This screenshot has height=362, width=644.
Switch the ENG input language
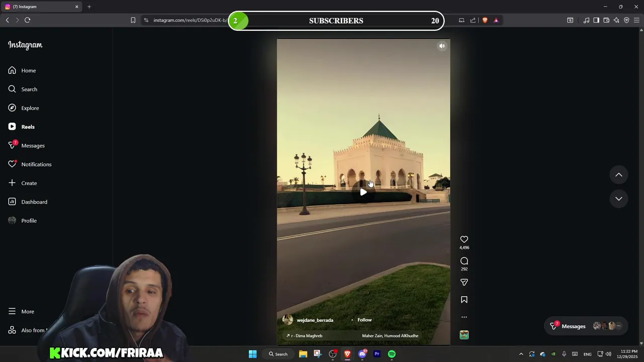click(x=587, y=354)
